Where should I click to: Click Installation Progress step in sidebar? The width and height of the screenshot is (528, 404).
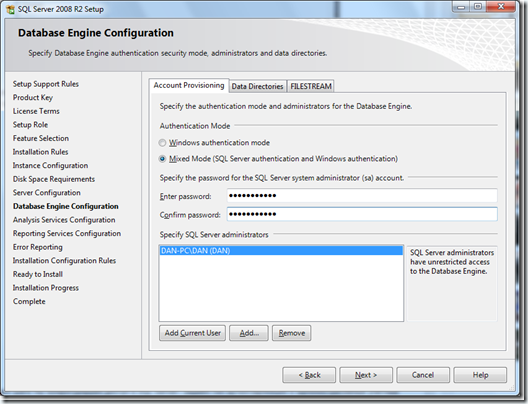[46, 288]
